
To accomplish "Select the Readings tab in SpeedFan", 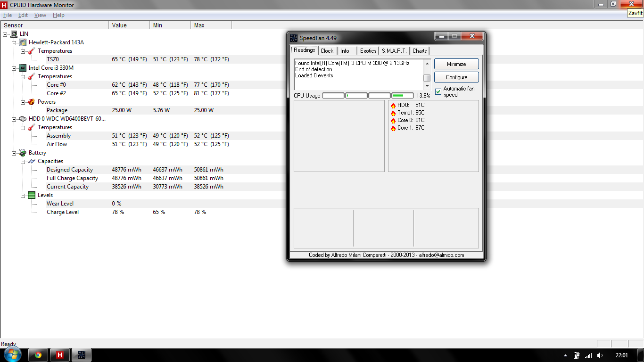I will (x=304, y=50).
